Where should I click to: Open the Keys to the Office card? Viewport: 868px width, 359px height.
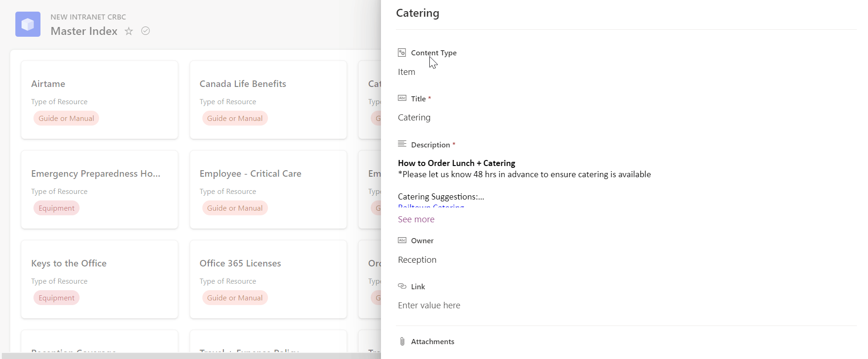[99, 279]
